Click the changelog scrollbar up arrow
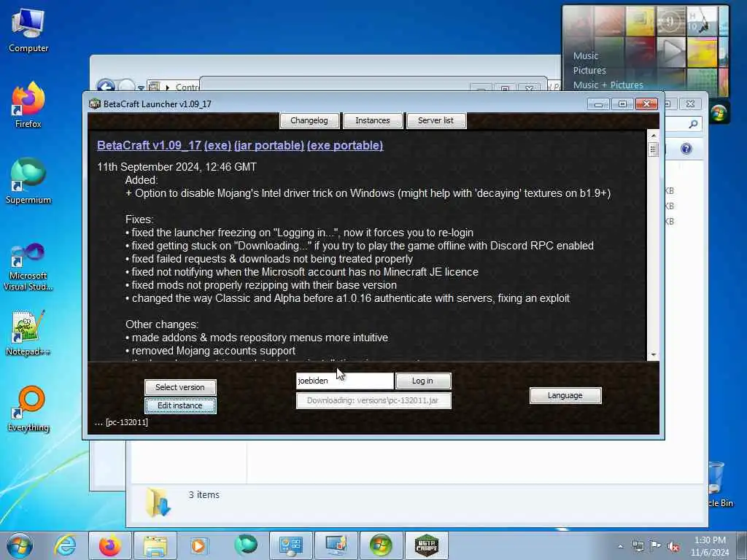This screenshot has width=747, height=560. tap(653, 136)
